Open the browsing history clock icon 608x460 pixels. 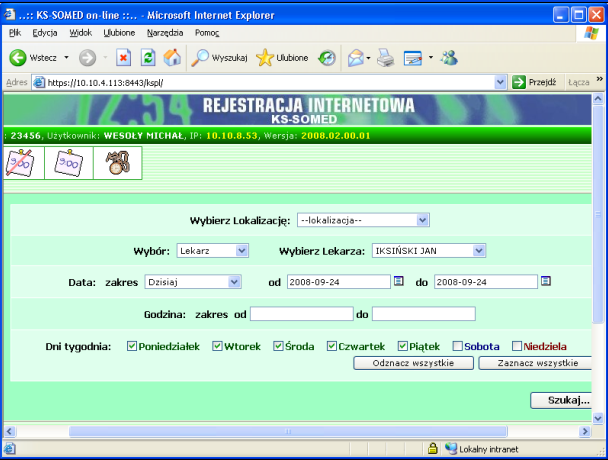(x=326, y=58)
